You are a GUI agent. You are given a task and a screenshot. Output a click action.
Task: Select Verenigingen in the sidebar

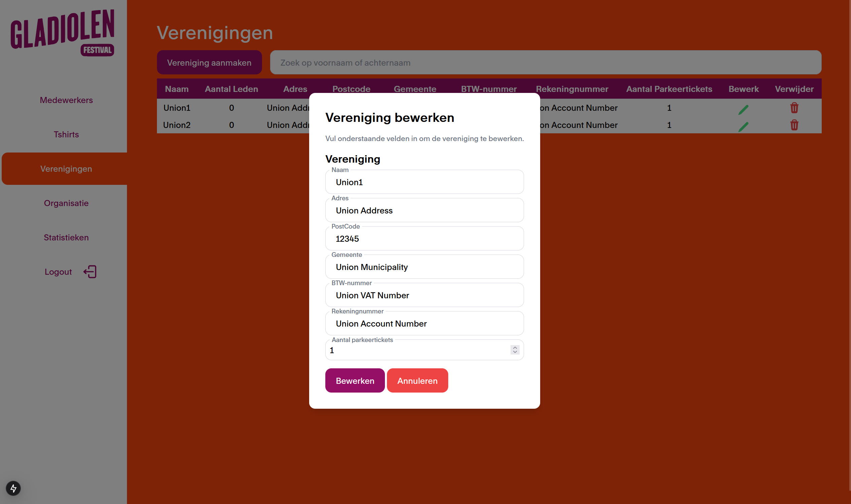(x=66, y=169)
